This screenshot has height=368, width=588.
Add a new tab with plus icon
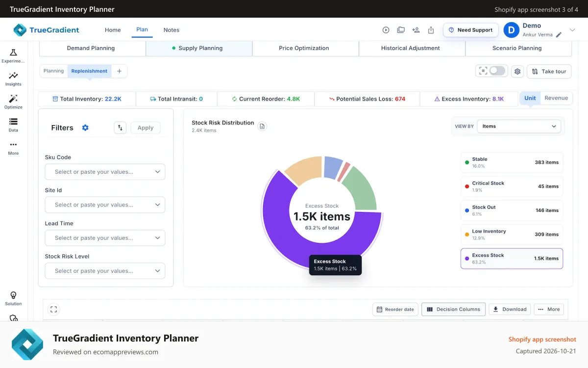(x=119, y=71)
